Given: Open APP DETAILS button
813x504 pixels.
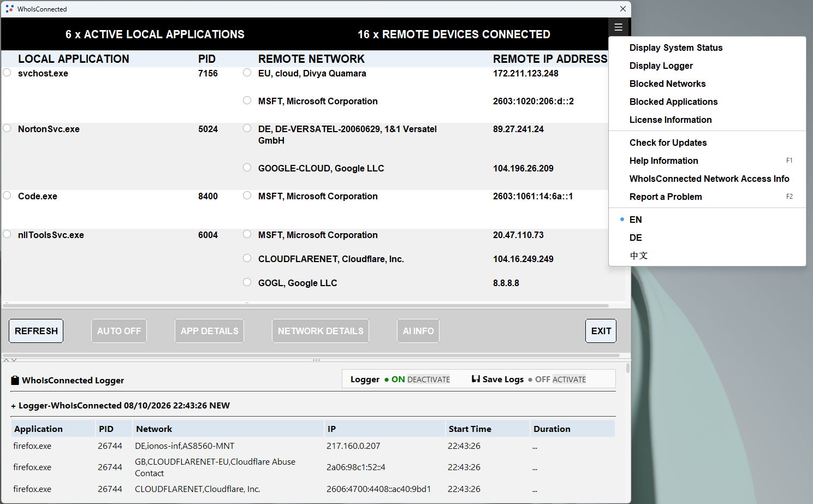Looking at the screenshot, I should 209,331.
